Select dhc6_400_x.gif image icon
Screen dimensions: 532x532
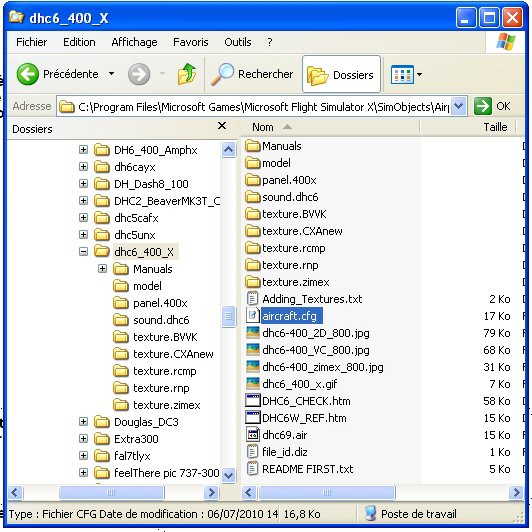tap(252, 384)
